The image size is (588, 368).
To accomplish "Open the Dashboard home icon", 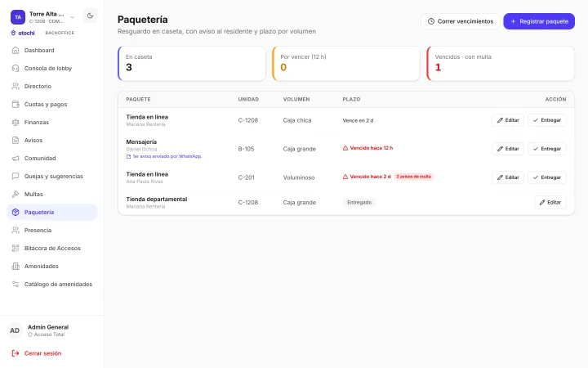I will (x=16, y=51).
